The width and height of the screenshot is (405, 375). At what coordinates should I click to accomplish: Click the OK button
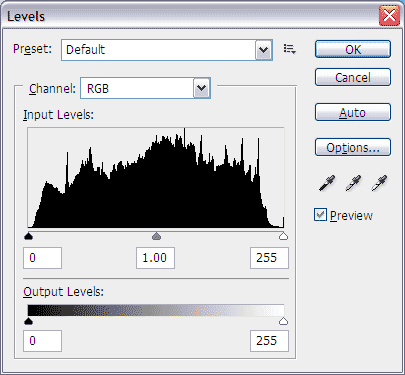coord(353,49)
